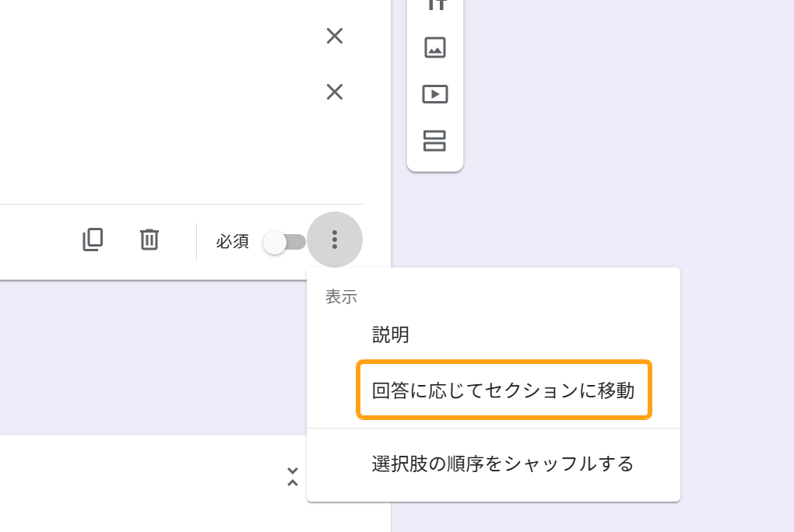Screen dimensions: 794x532
Task: Remove the first option with upper X
Action: pos(335,36)
